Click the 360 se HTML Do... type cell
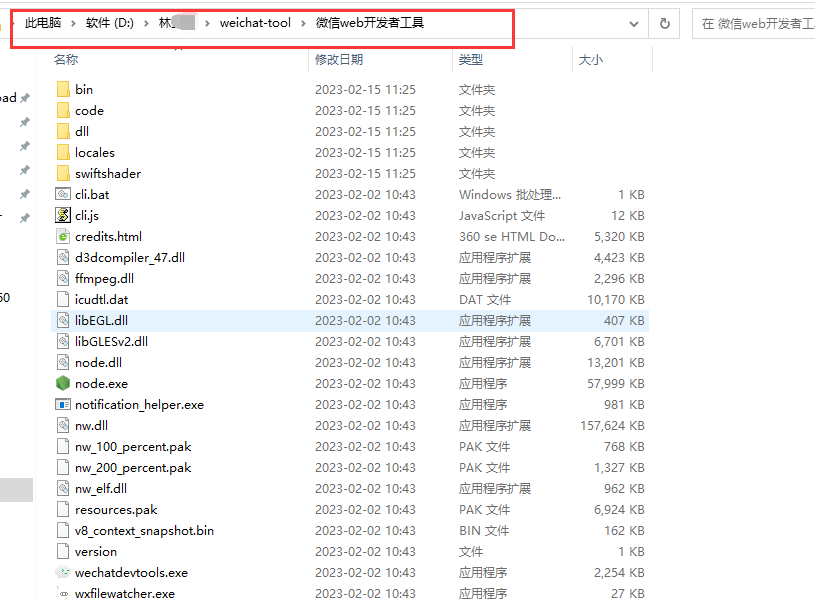The image size is (815, 607). [x=512, y=236]
